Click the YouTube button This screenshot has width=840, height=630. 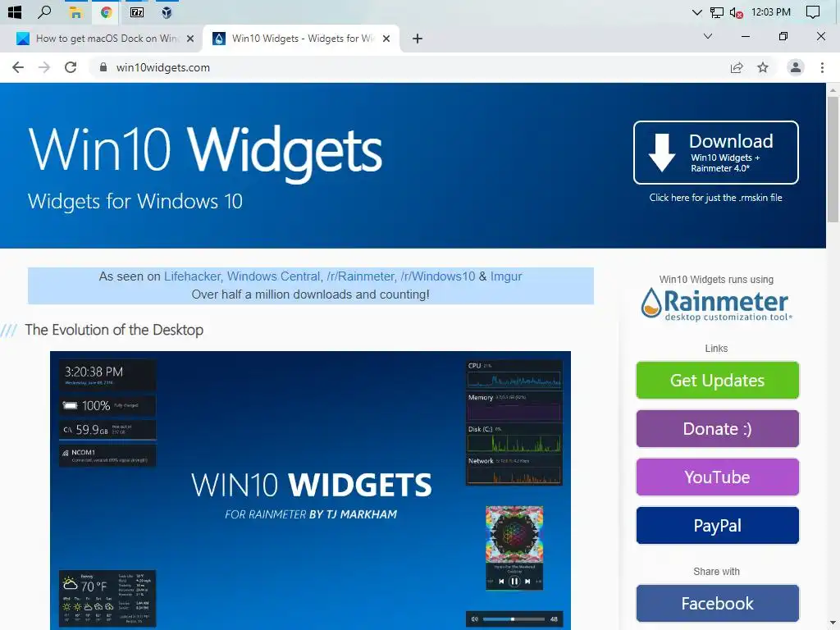pyautogui.click(x=717, y=477)
